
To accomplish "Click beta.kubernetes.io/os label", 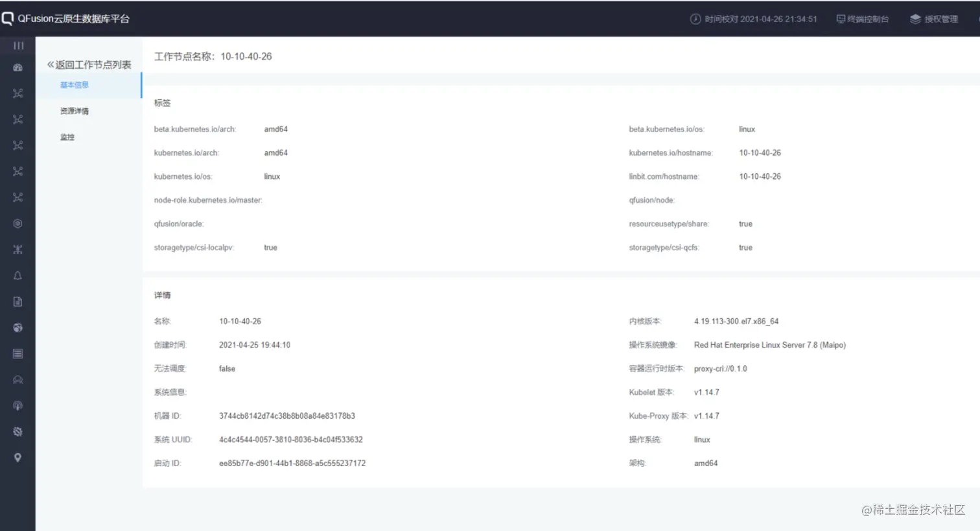I will pos(666,129).
